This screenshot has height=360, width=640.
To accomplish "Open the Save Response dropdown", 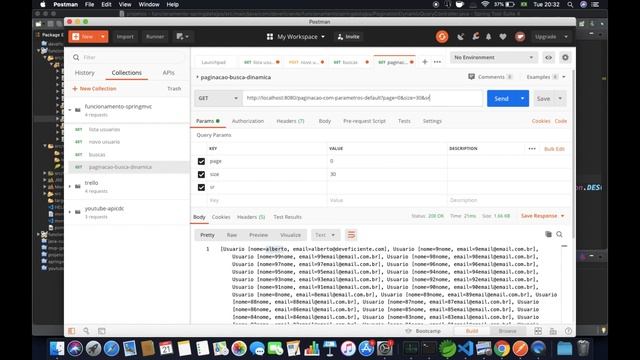I will pos(543,216).
